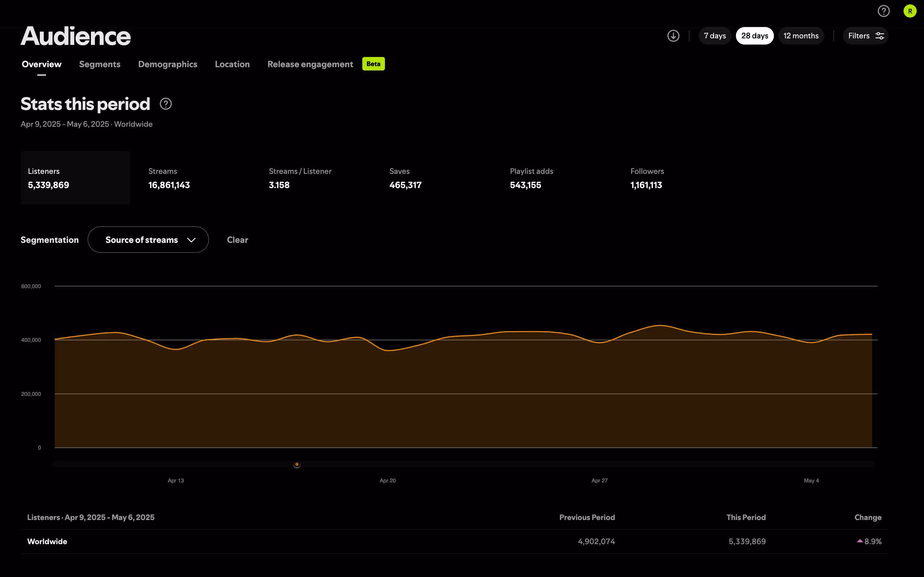Select the 7 days time range
The width and height of the screenshot is (924, 577).
pos(714,36)
